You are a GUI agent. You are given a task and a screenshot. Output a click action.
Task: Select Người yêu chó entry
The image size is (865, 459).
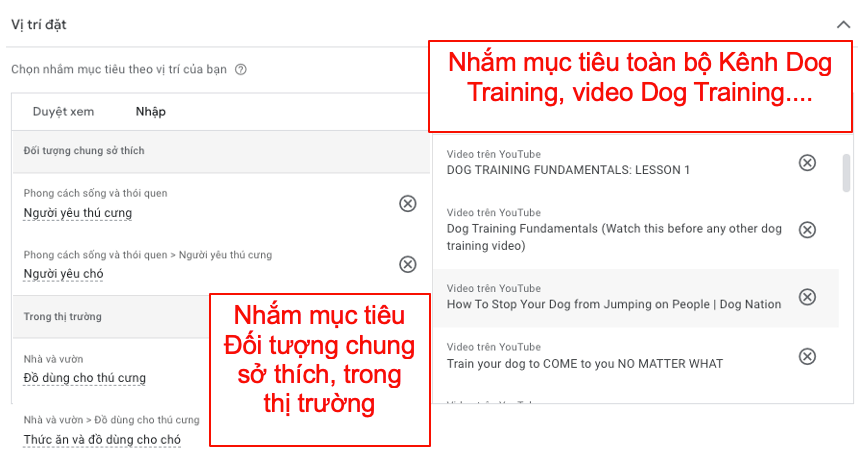point(63,274)
